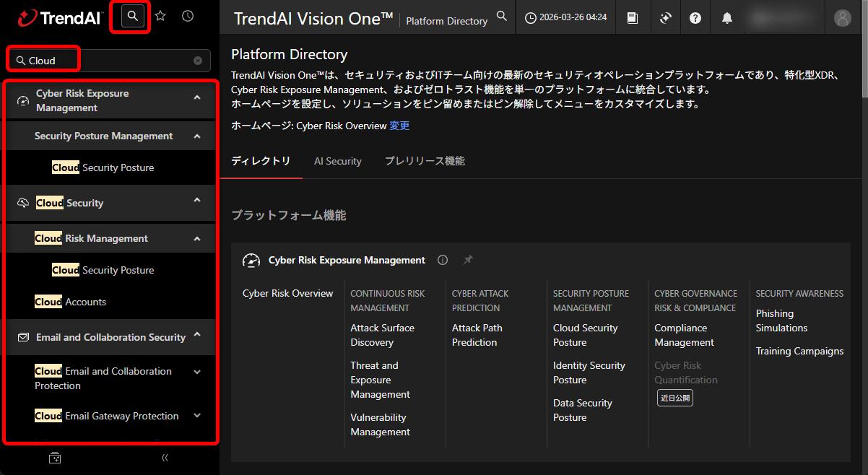
Task: Open Phishing Simulations
Action: (782, 321)
